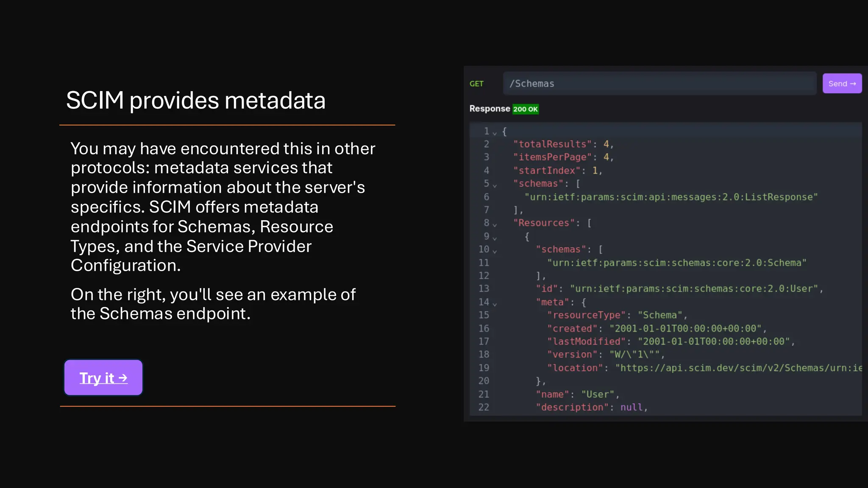Click the "startIndex" key on line 4
This screenshot has width=868, height=488.
click(547, 170)
